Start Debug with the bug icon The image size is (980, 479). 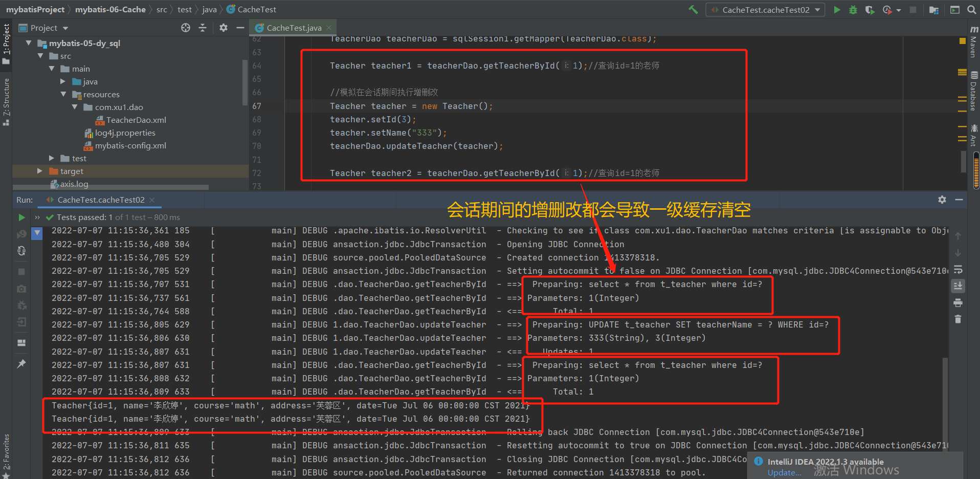point(853,10)
